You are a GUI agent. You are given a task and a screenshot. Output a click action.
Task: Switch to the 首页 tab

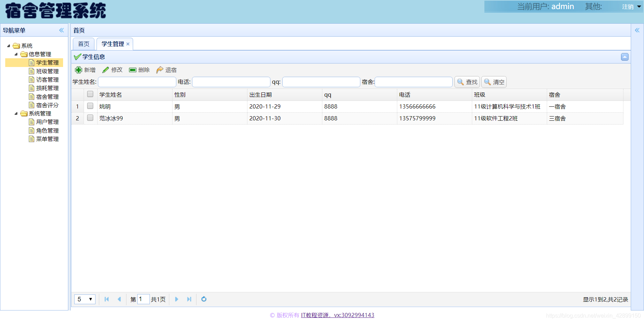click(84, 44)
